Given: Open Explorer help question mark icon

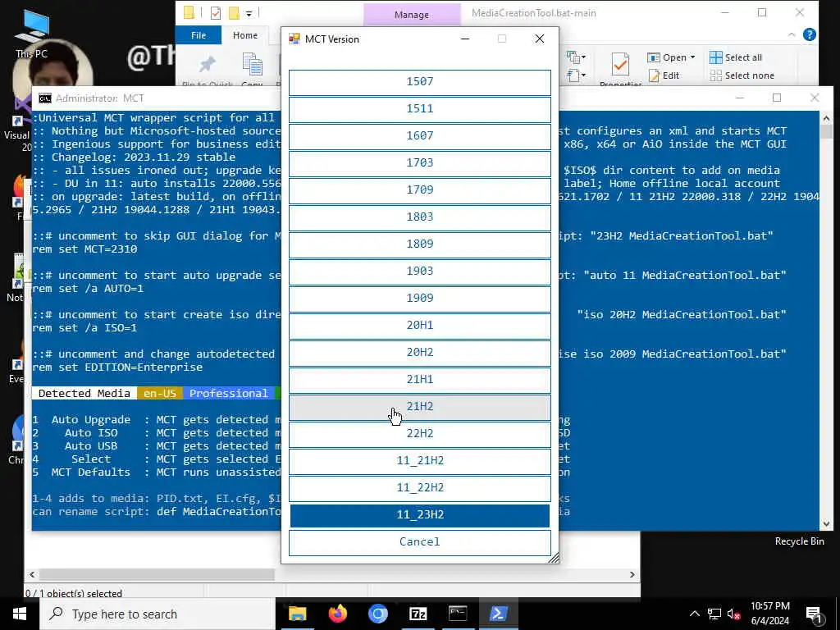Looking at the screenshot, I should click(x=810, y=34).
